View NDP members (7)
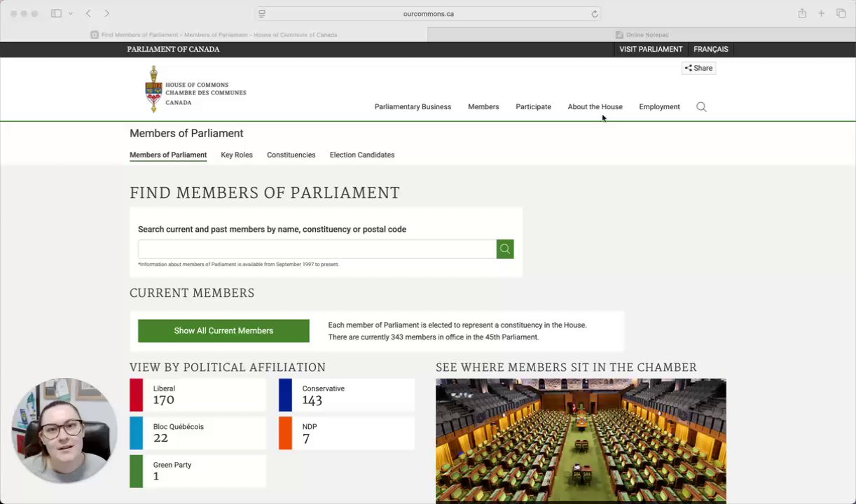This screenshot has height=504, width=856. [347, 433]
